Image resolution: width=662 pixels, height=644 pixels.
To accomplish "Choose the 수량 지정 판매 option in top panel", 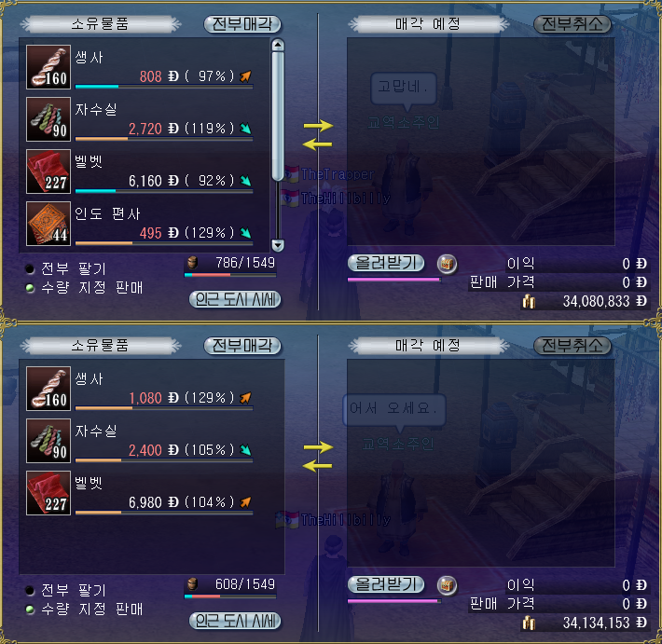I will (x=84, y=287).
